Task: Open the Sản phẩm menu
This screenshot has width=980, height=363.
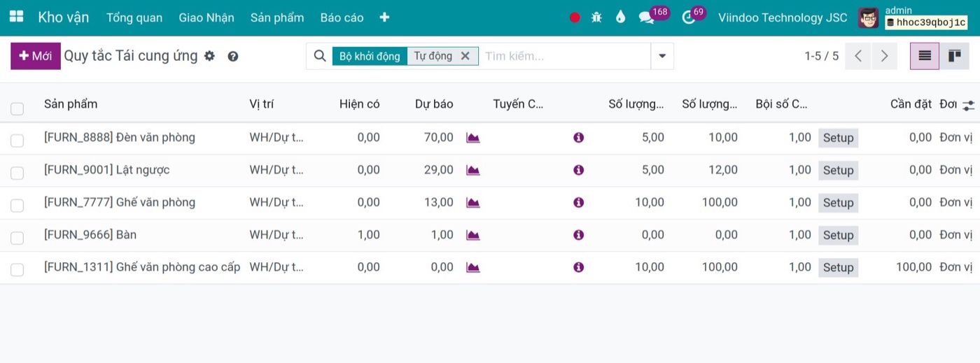Action: 277,17
